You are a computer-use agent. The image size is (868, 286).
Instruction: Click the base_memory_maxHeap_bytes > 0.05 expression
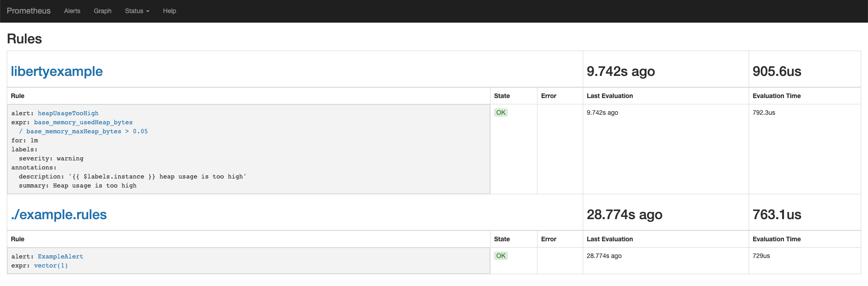83,131
